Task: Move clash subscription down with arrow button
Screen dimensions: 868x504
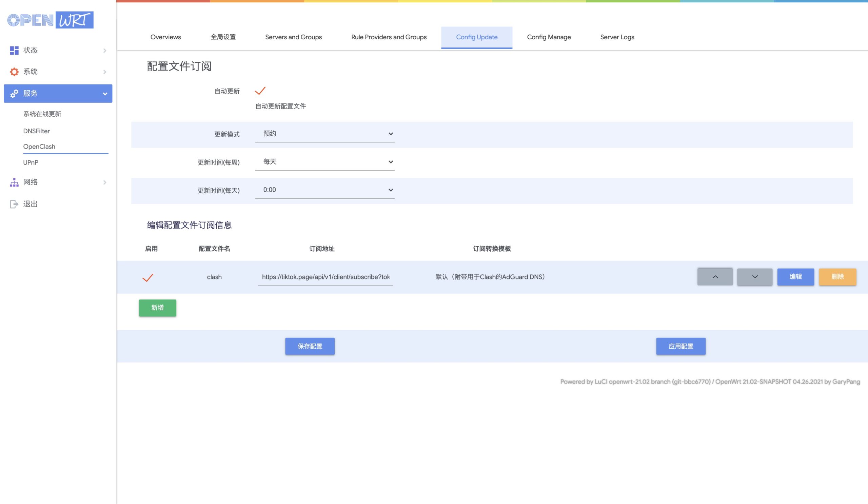Action: point(754,277)
